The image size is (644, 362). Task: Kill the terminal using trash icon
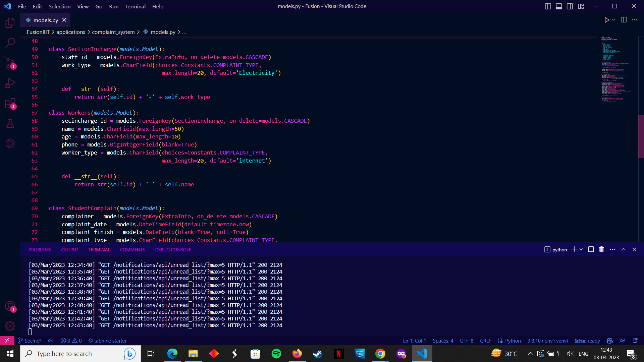click(601, 249)
